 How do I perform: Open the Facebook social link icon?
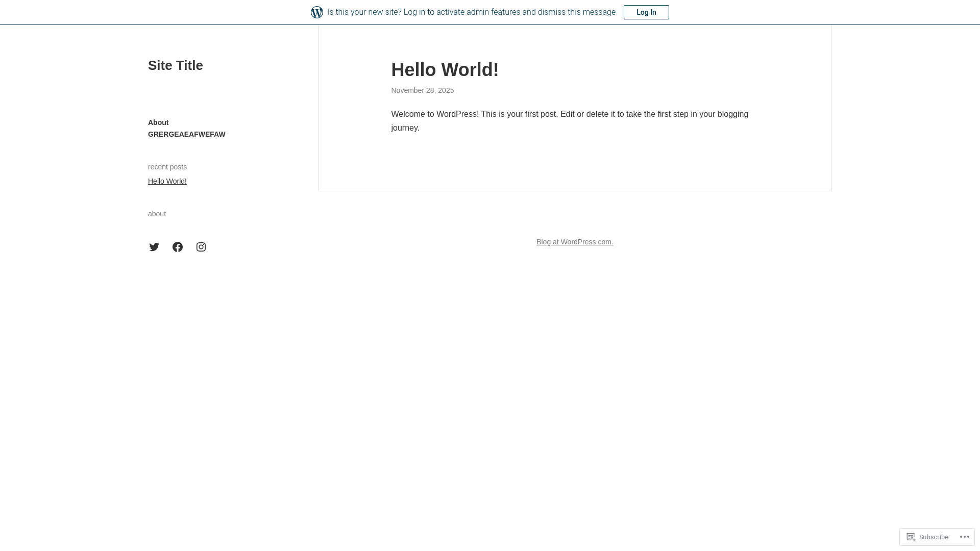tap(178, 247)
